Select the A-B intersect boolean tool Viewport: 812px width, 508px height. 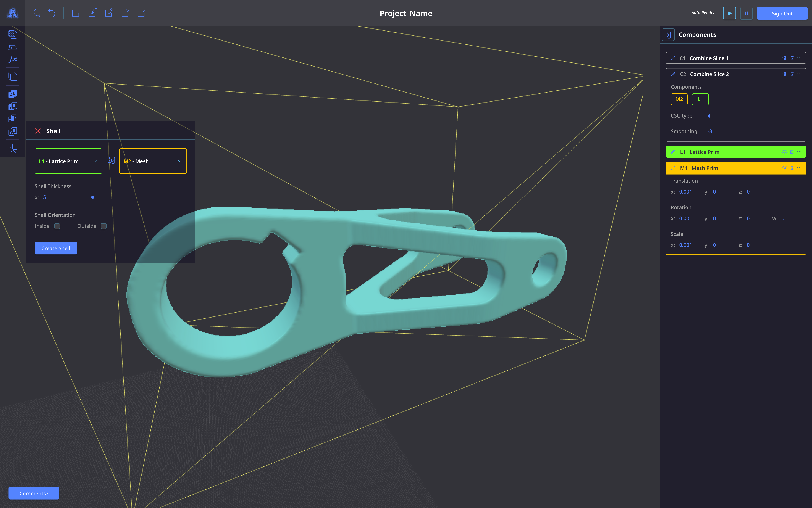point(13,119)
